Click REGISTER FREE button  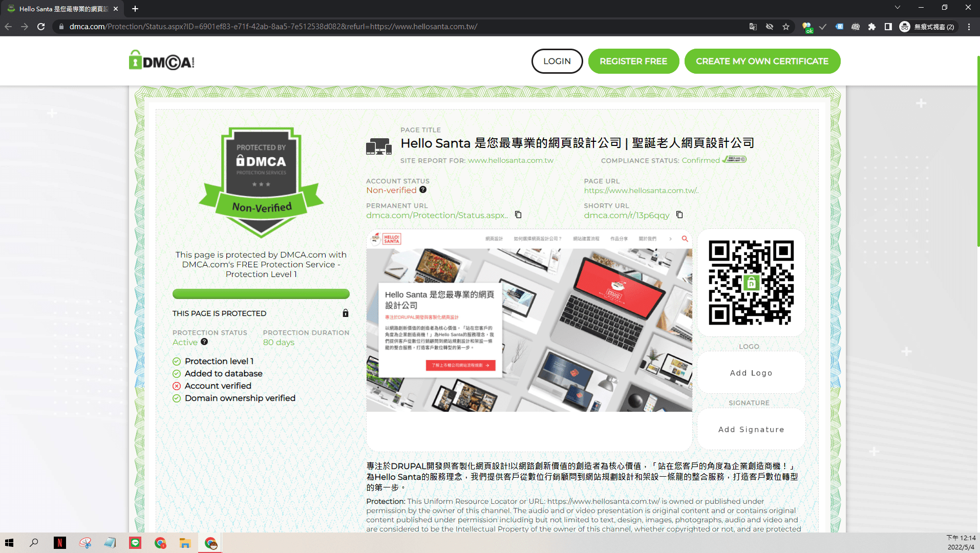(x=633, y=61)
